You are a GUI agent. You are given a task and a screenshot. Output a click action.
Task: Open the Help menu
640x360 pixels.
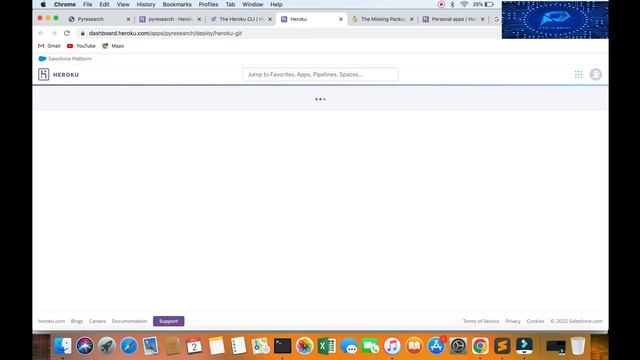click(x=276, y=4)
